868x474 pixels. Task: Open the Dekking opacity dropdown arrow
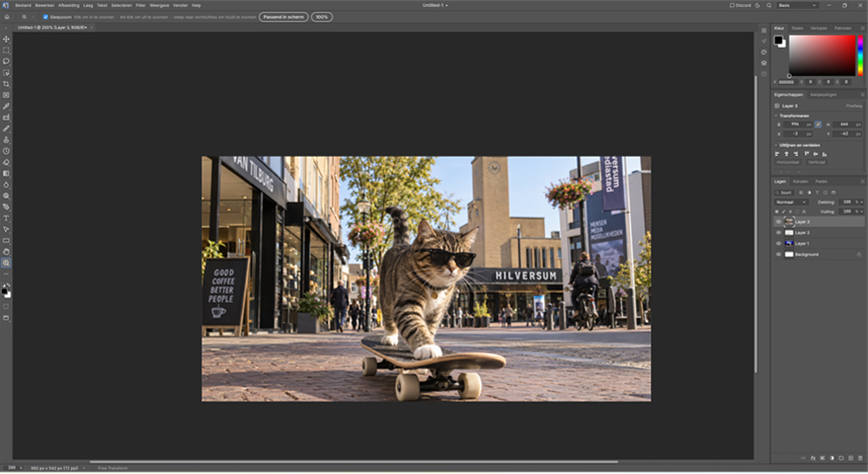pos(860,202)
